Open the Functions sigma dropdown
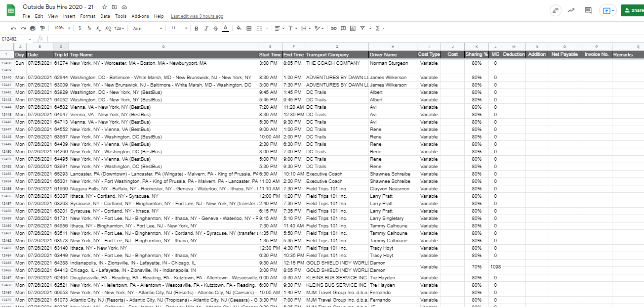The width and height of the screenshot is (644, 307). [x=380, y=28]
